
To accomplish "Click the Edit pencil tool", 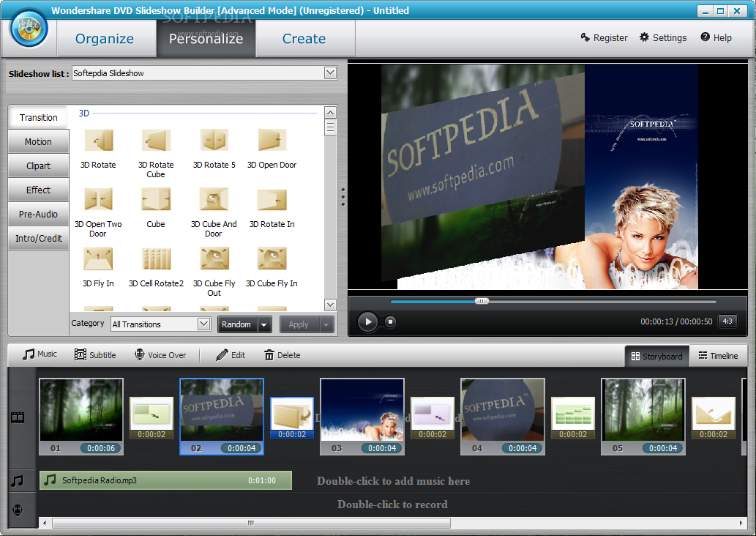I will tap(231, 355).
